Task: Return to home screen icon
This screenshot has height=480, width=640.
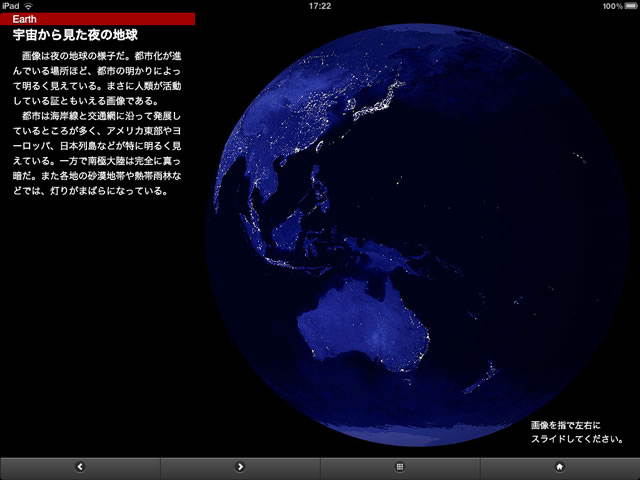Action: (x=560, y=467)
